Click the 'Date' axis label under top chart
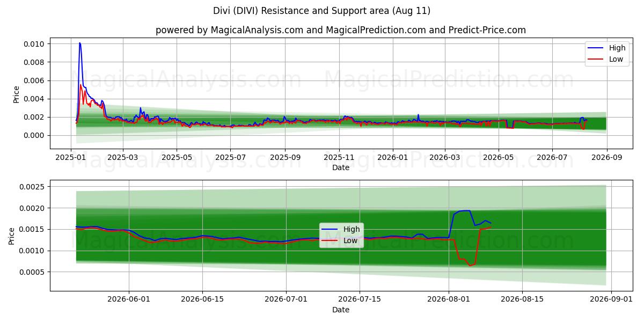This screenshot has width=644, height=322. click(x=341, y=167)
